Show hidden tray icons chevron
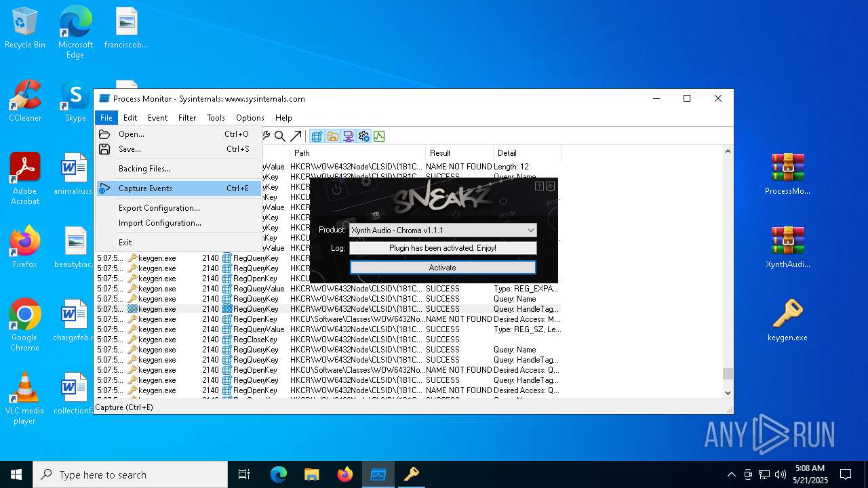Viewport: 868px width, 488px height. coord(731,474)
